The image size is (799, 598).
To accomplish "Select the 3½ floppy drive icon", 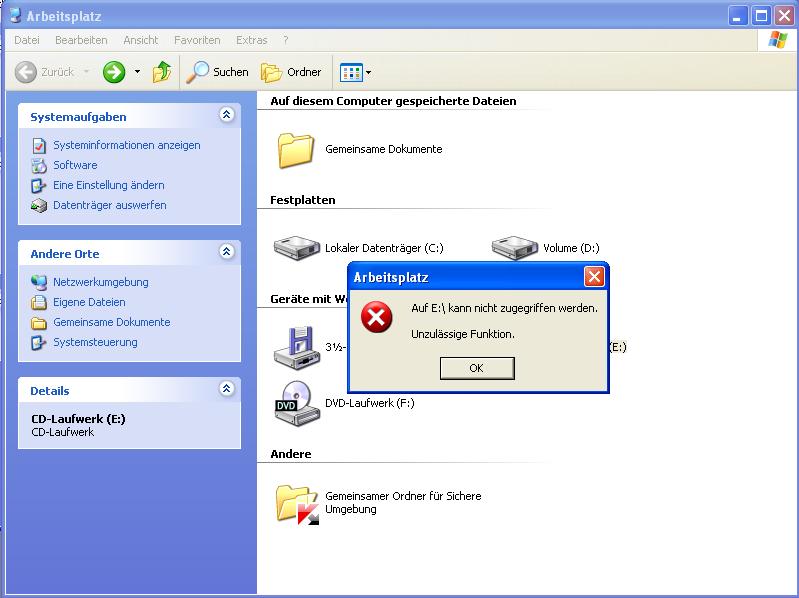I will coord(297,347).
